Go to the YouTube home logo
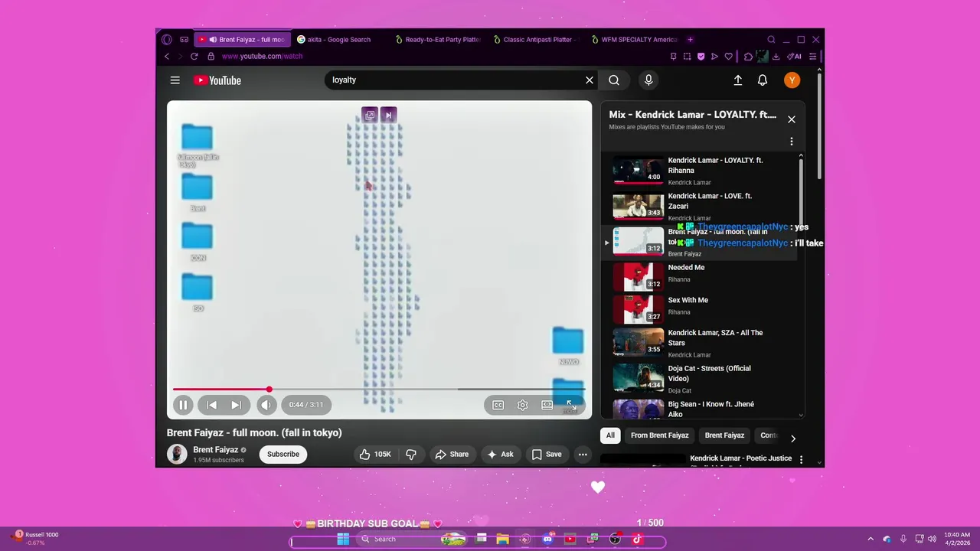980x551 pixels. [217, 80]
